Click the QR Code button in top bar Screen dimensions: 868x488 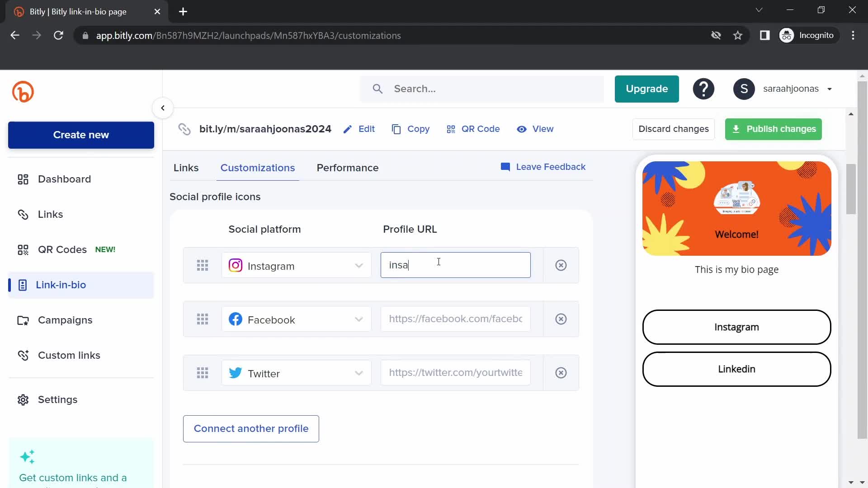point(473,129)
